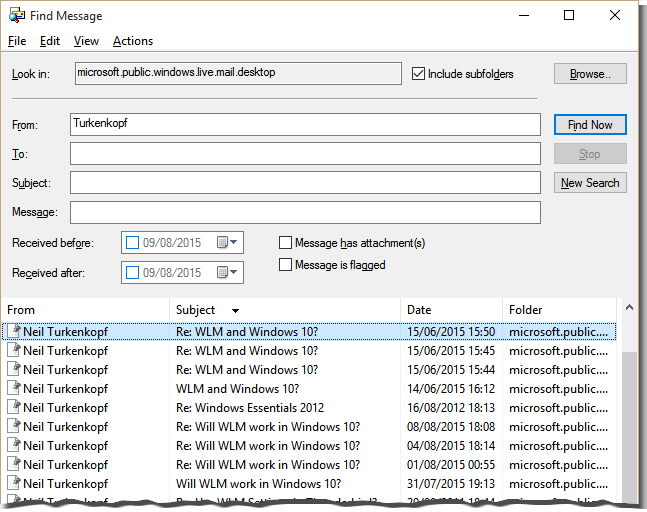Click message icon in 31/07/2015 19:13 row
The image size is (647, 512).
14,483
